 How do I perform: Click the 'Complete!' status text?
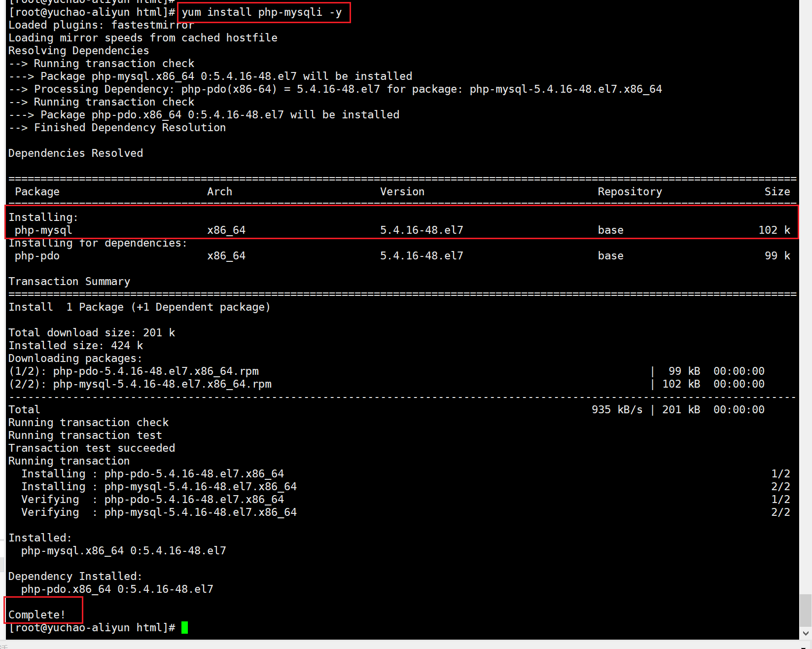37,614
